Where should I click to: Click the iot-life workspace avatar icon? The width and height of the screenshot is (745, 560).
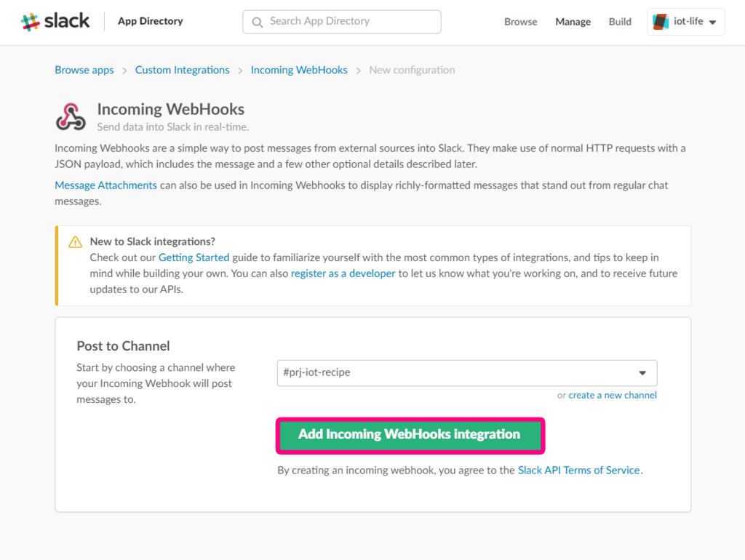(x=661, y=22)
